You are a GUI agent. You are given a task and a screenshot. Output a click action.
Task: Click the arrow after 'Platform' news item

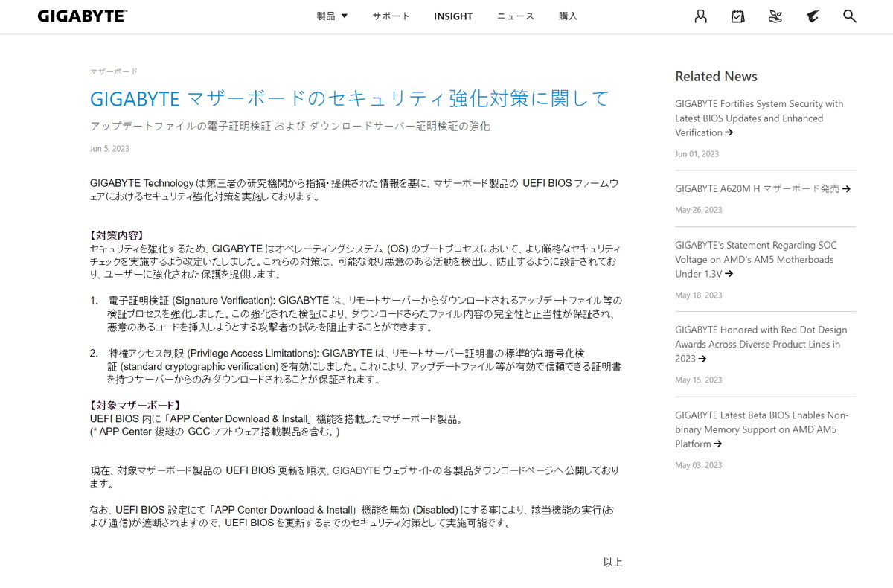[x=718, y=444]
